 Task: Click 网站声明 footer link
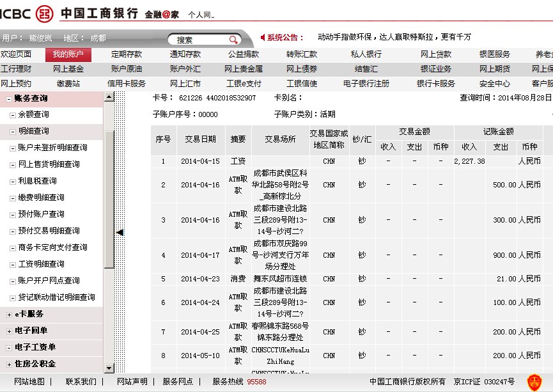132,381
